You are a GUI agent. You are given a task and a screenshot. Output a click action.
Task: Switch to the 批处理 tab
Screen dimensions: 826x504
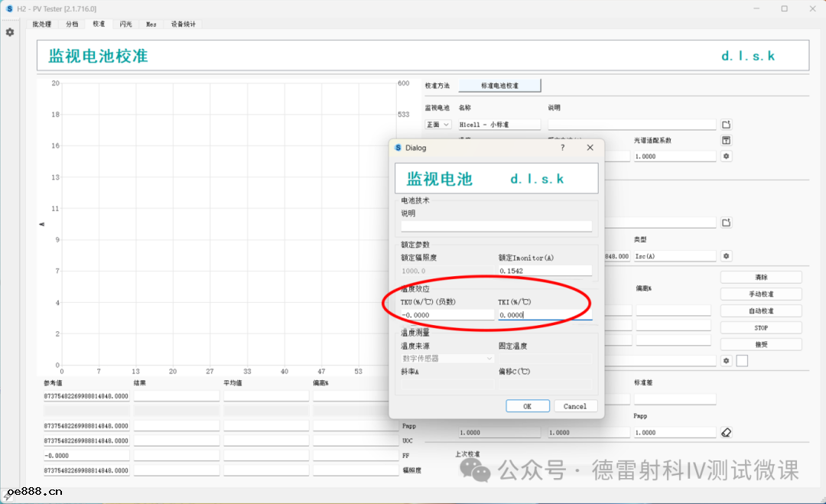[x=41, y=24]
